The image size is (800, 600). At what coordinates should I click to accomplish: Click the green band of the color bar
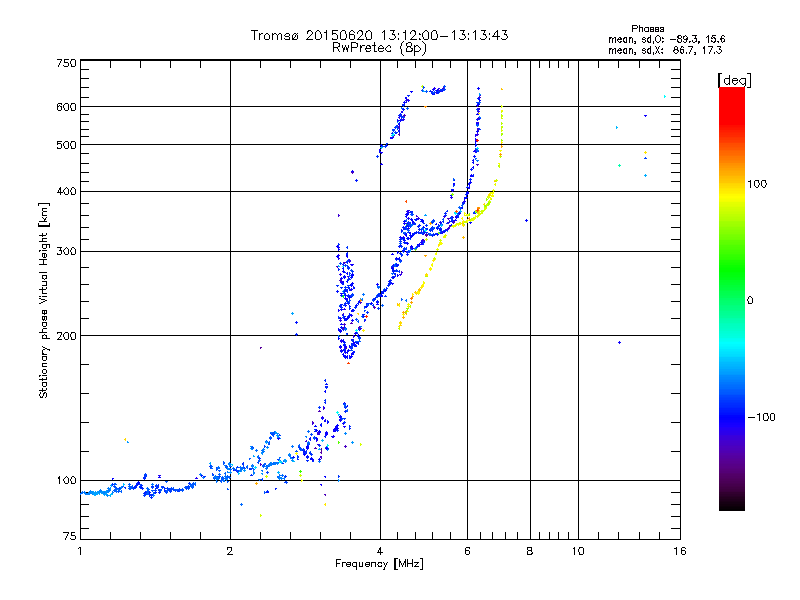732,268
